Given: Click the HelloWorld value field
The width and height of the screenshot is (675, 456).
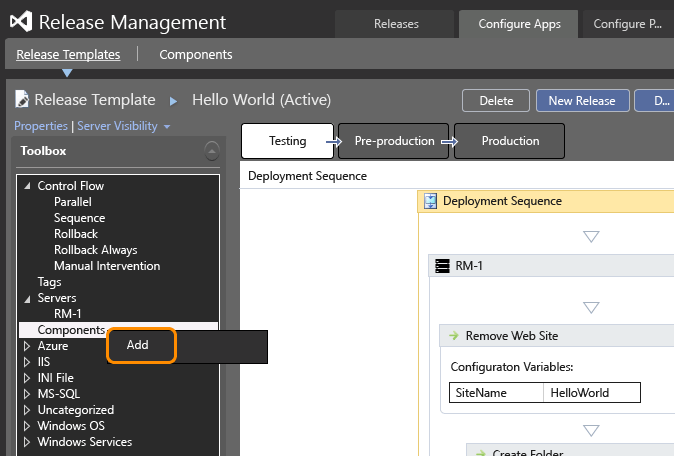Looking at the screenshot, I should (591, 393).
